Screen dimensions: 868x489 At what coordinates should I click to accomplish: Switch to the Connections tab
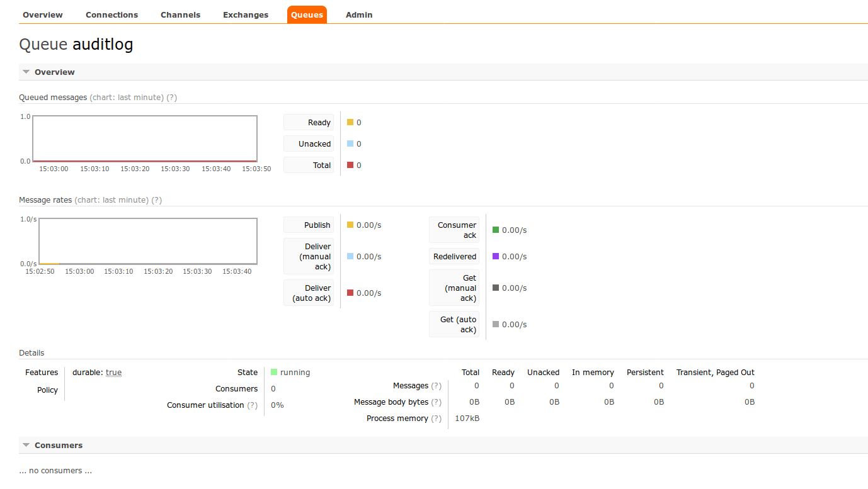point(111,14)
